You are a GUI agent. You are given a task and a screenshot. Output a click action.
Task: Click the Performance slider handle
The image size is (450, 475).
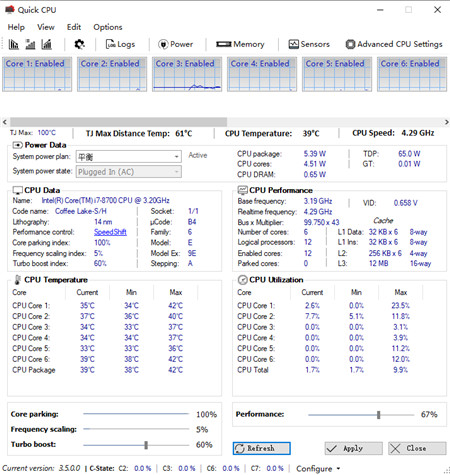click(x=379, y=415)
